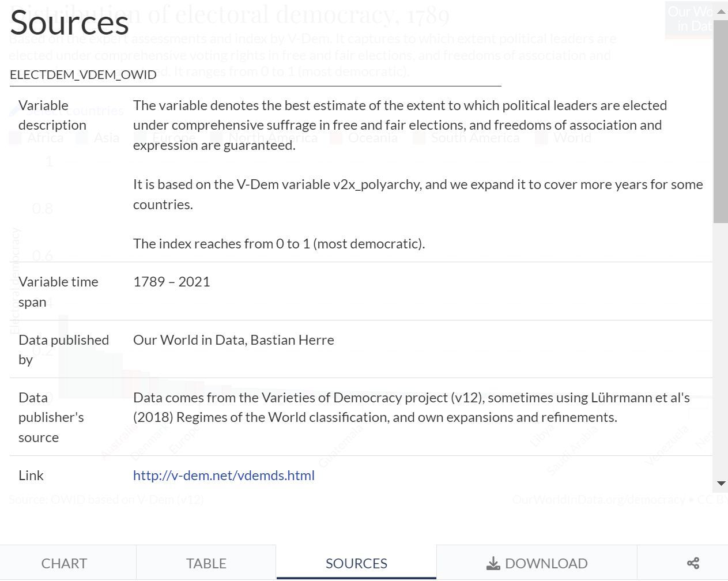Click the scrollbar down arrow

[x=721, y=484]
